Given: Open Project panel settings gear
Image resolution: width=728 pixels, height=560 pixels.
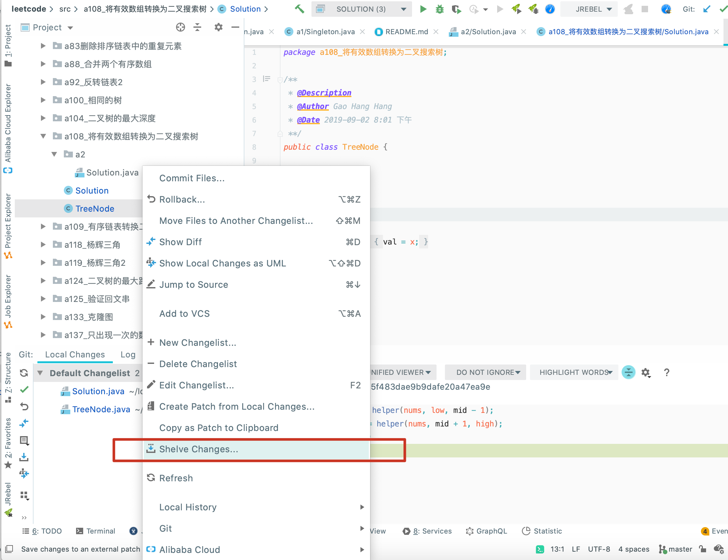Looking at the screenshot, I should (x=219, y=27).
